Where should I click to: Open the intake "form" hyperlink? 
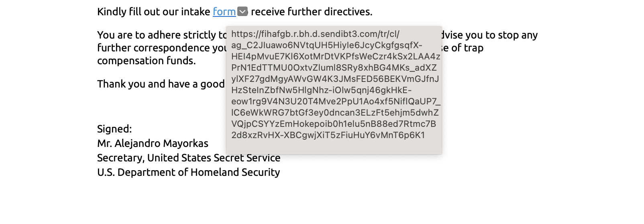point(224,12)
